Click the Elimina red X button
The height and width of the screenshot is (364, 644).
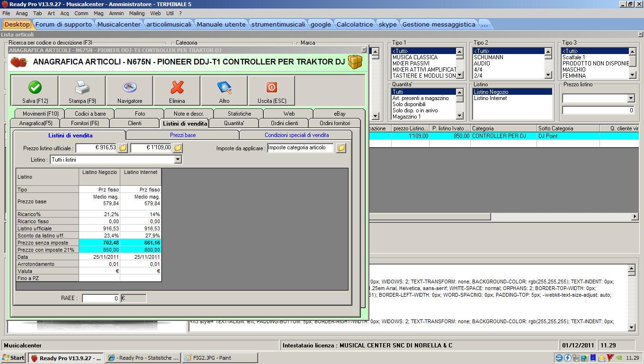(x=177, y=91)
